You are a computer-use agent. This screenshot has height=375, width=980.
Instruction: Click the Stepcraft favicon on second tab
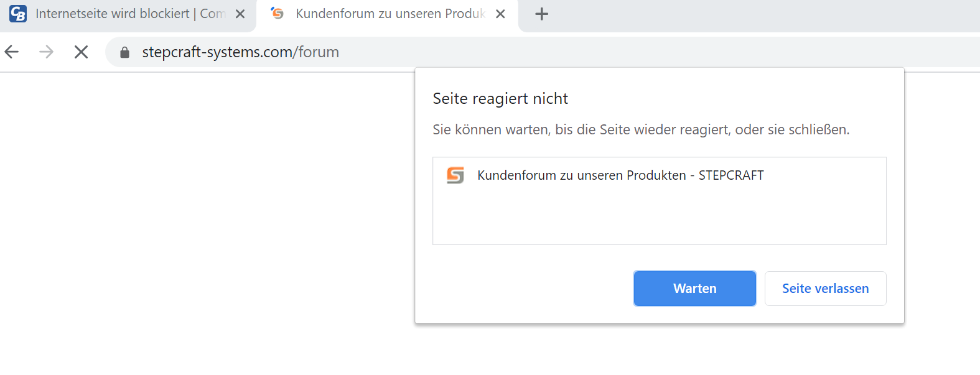(278, 14)
